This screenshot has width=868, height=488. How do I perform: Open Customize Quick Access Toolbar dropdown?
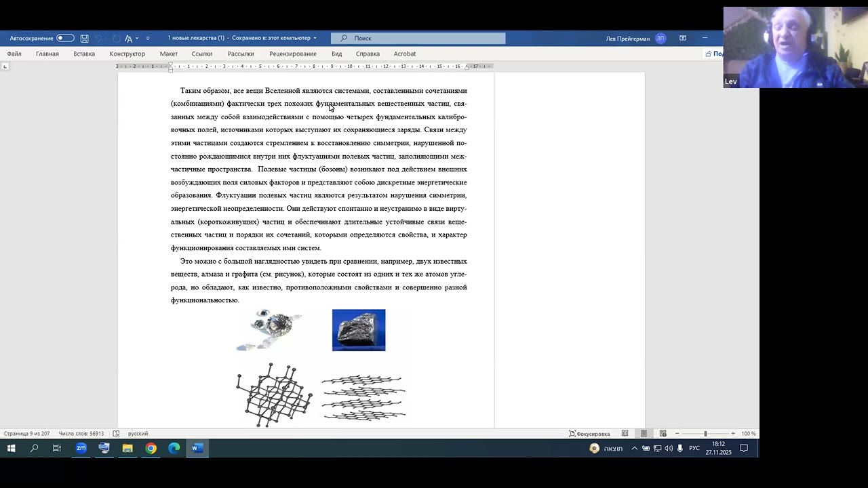148,39
